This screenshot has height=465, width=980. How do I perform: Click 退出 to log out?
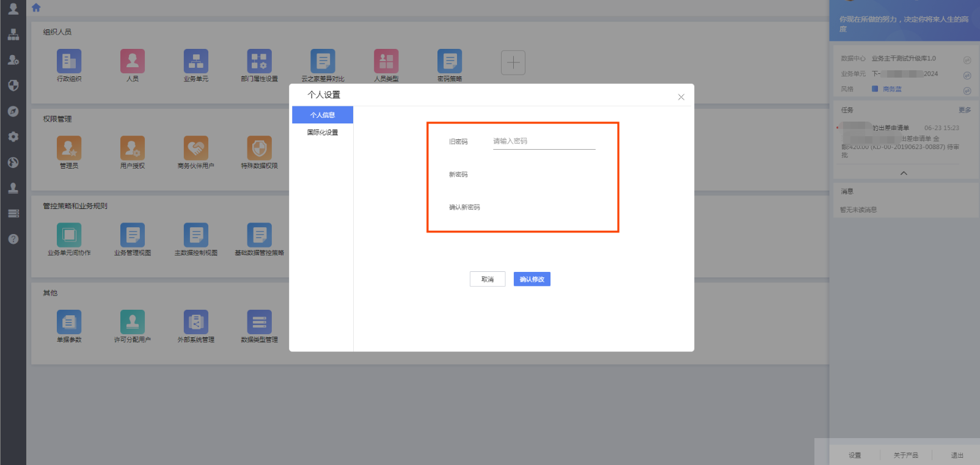click(957, 455)
